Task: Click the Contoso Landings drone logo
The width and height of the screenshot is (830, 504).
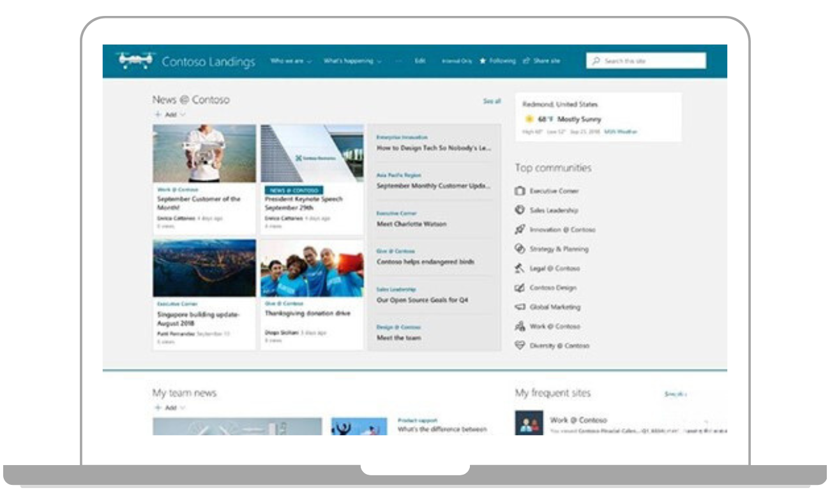Action: pos(135,59)
